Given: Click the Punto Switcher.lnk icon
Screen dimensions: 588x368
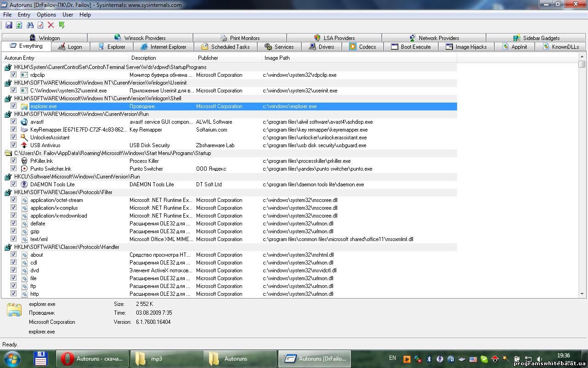Looking at the screenshot, I should click(x=24, y=169).
